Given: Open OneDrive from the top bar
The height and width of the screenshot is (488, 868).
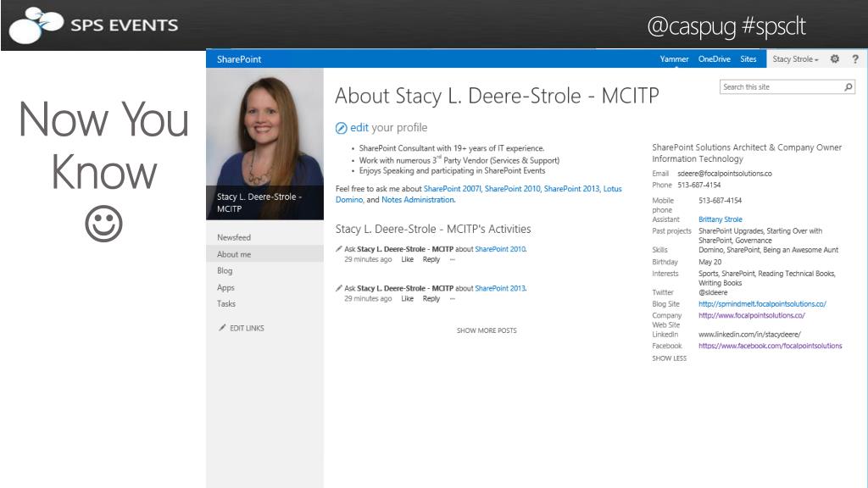Looking at the screenshot, I should tap(714, 59).
